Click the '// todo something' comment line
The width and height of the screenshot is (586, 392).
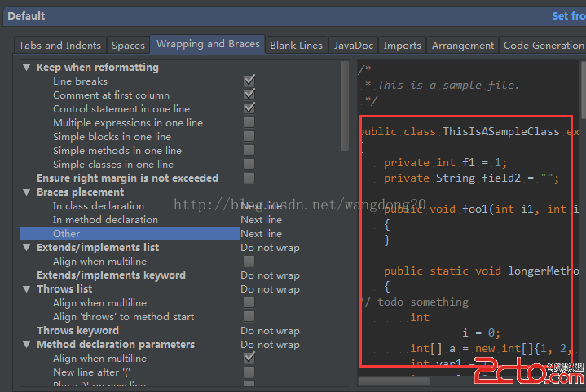(x=414, y=302)
